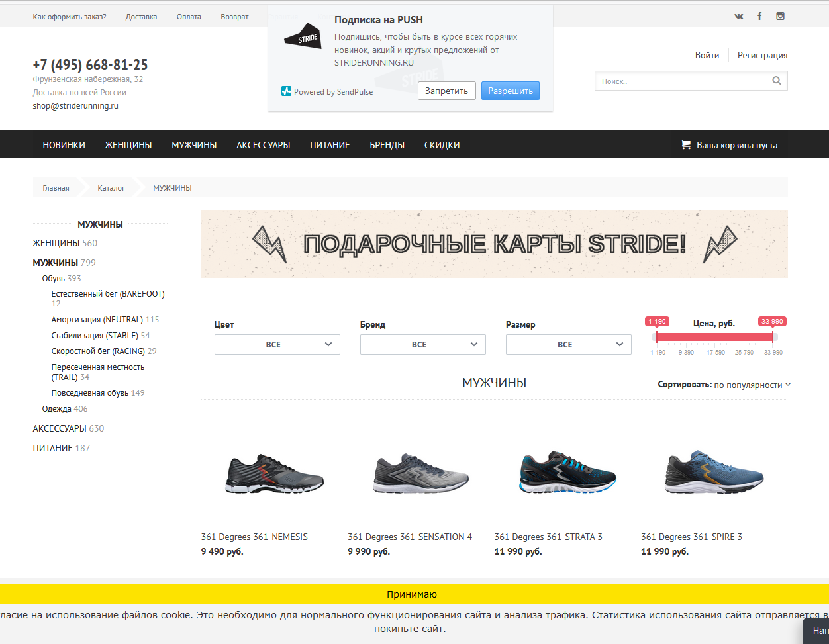Open the Оплата link
Image resolution: width=829 pixels, height=644 pixels.
point(189,17)
